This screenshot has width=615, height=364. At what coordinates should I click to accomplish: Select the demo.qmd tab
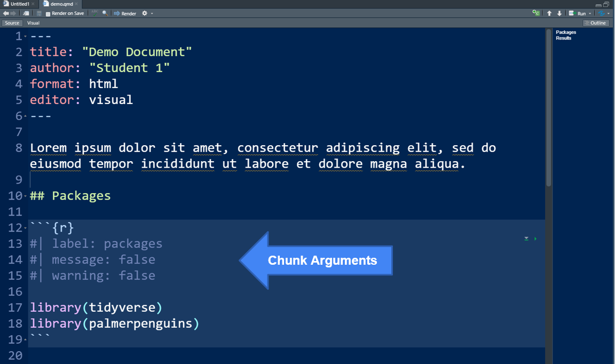[60, 4]
